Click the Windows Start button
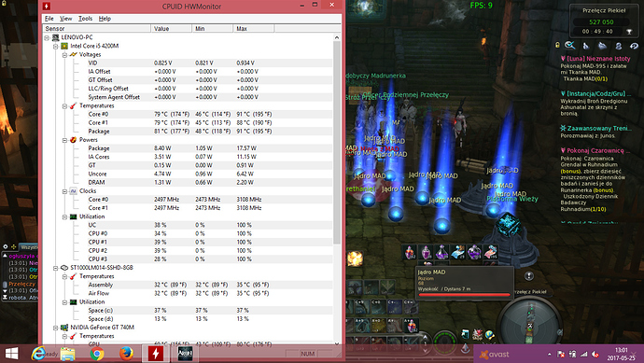 coord(12,354)
